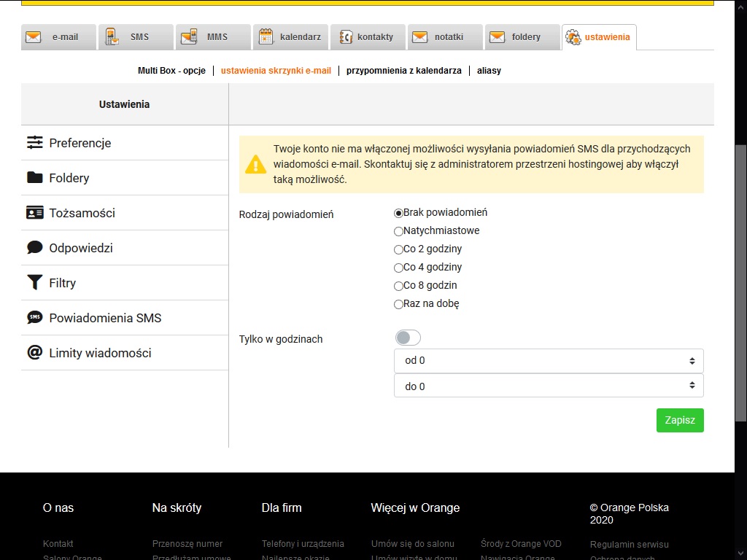Select the Natychmiastowe radio button
This screenshot has width=747, height=560.
tap(399, 230)
